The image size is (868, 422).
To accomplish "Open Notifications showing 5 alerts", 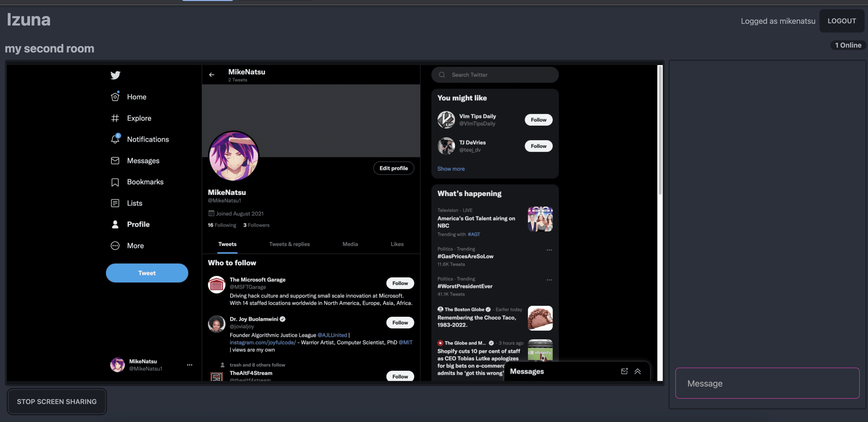I will click(115, 139).
